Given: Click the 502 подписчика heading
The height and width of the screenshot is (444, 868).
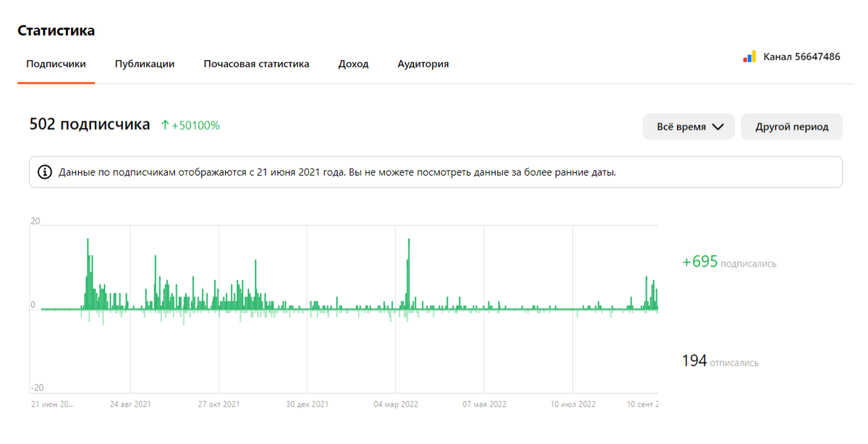Looking at the screenshot, I should [90, 124].
